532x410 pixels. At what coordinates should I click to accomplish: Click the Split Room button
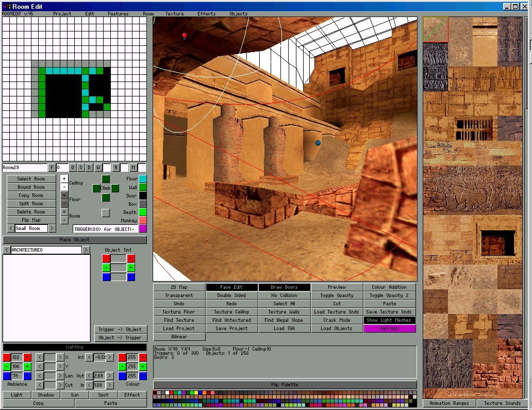[x=31, y=204]
